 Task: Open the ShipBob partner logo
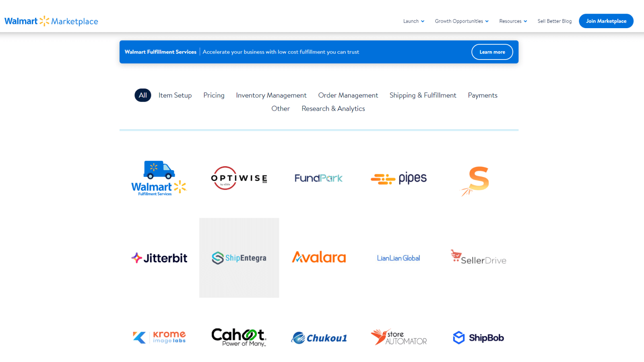478,337
